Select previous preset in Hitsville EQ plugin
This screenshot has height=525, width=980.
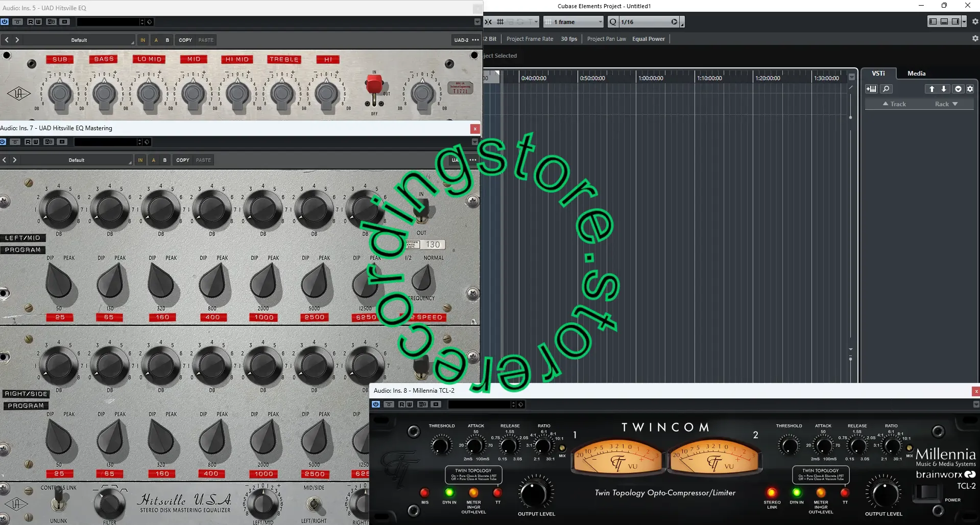tap(7, 40)
